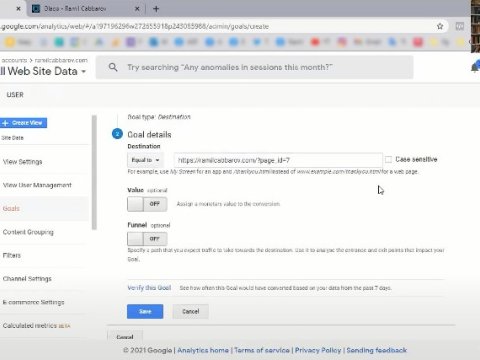Search in the Analytics search box
This screenshot has width=480, height=360.
(x=255, y=67)
